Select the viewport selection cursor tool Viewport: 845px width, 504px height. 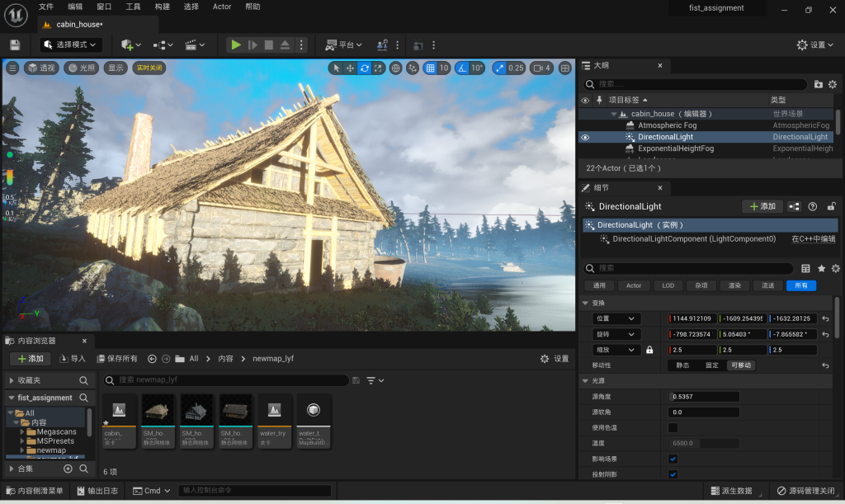point(337,68)
